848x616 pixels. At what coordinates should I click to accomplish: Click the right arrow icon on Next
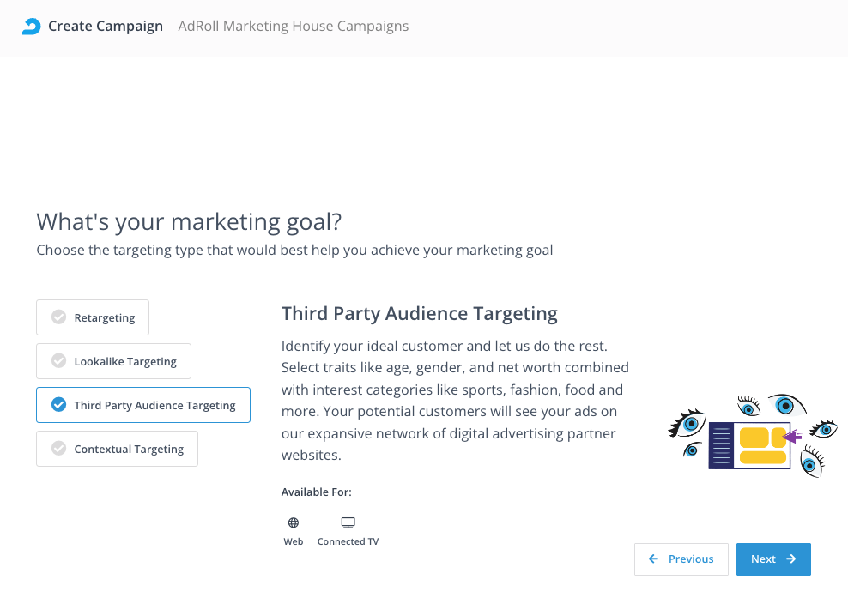(x=791, y=559)
